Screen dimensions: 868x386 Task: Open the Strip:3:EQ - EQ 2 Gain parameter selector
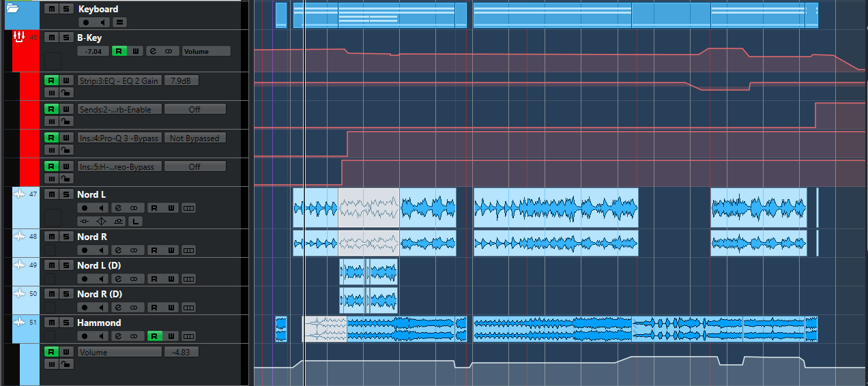[x=119, y=80]
